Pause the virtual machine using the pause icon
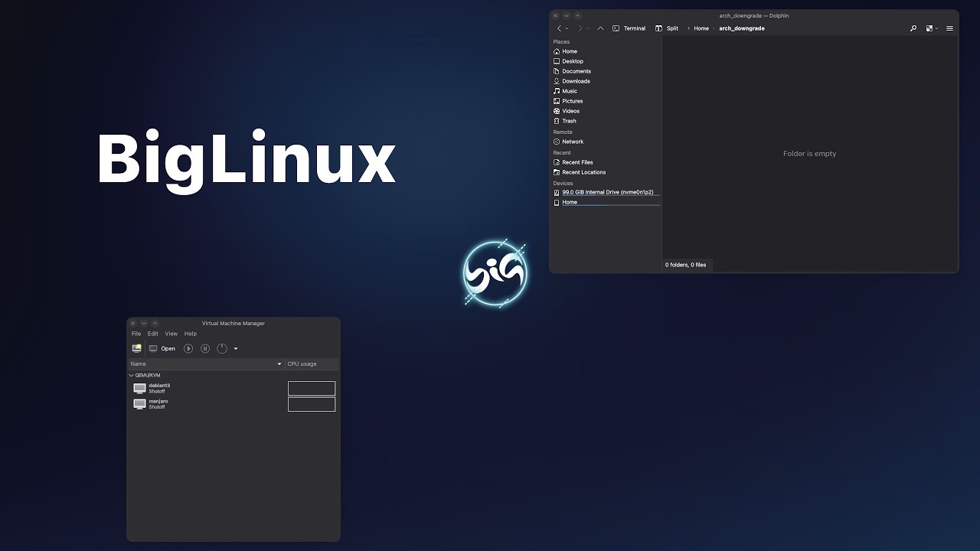Image resolution: width=980 pixels, height=551 pixels. click(x=205, y=348)
